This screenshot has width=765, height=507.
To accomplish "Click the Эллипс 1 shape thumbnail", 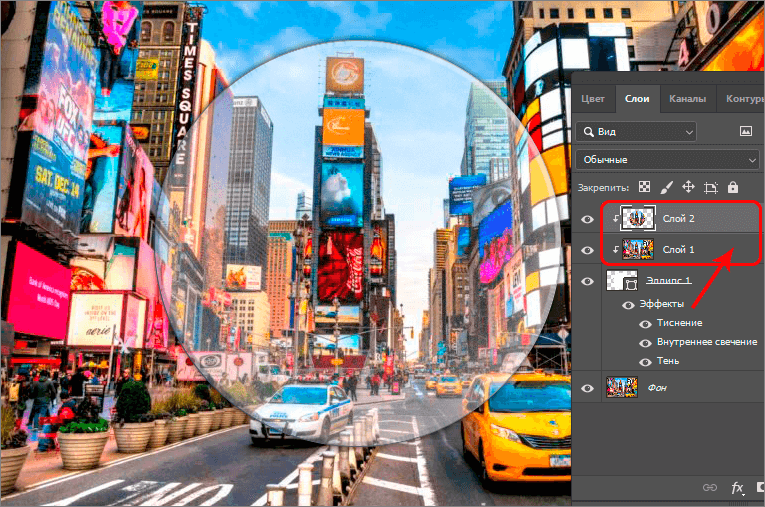I will pyautogui.click(x=622, y=281).
